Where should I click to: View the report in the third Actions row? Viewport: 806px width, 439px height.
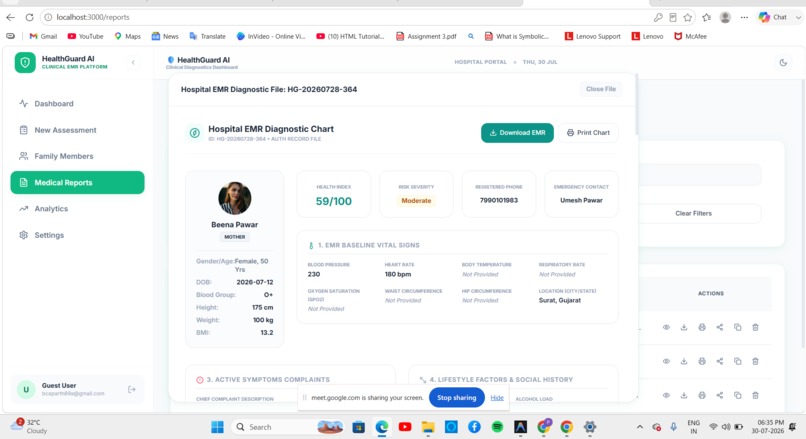tap(666, 395)
